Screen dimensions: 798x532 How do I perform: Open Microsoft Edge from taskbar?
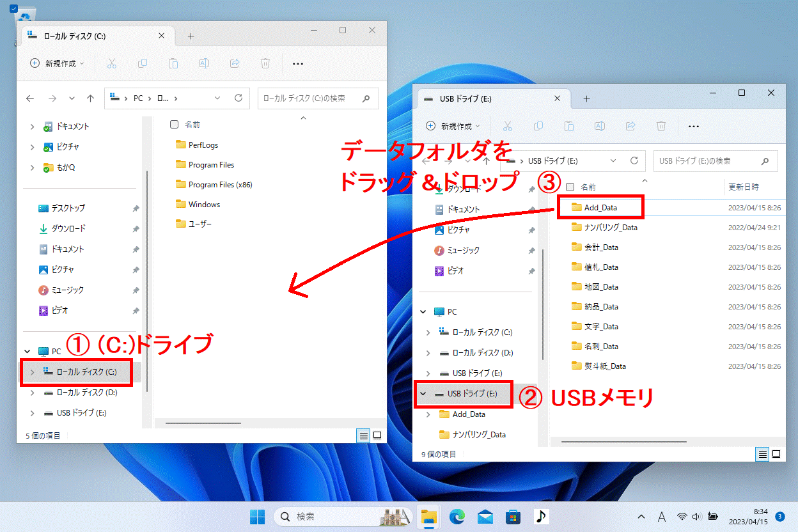[458, 516]
